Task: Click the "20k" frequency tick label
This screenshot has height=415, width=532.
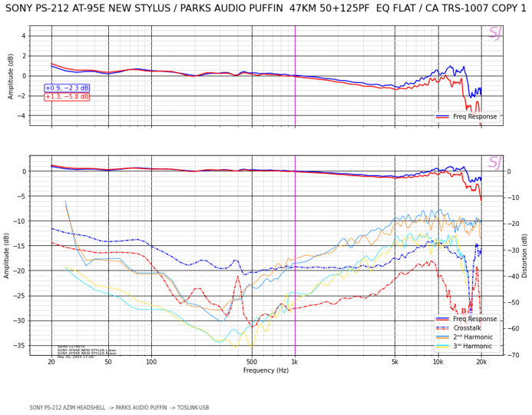Action: [481, 362]
